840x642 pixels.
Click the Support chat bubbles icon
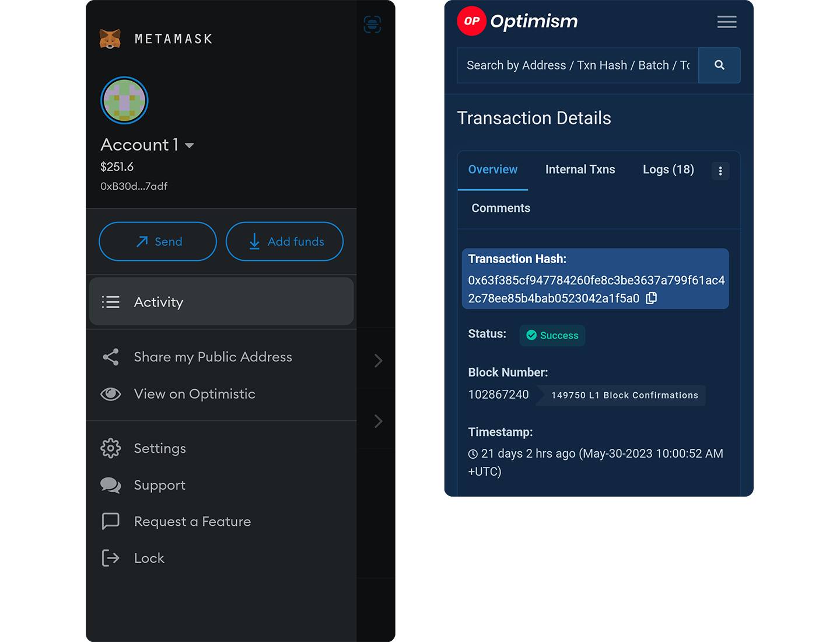(x=110, y=485)
